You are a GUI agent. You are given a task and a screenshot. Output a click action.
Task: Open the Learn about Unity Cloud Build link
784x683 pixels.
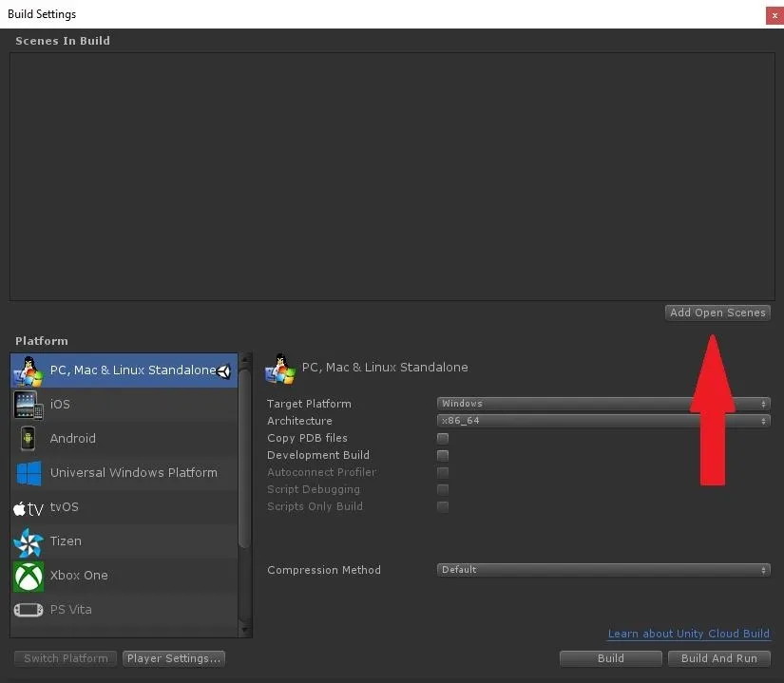click(689, 634)
